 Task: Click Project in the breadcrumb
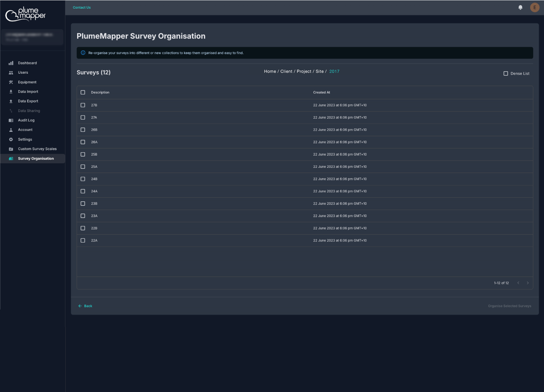point(304,72)
